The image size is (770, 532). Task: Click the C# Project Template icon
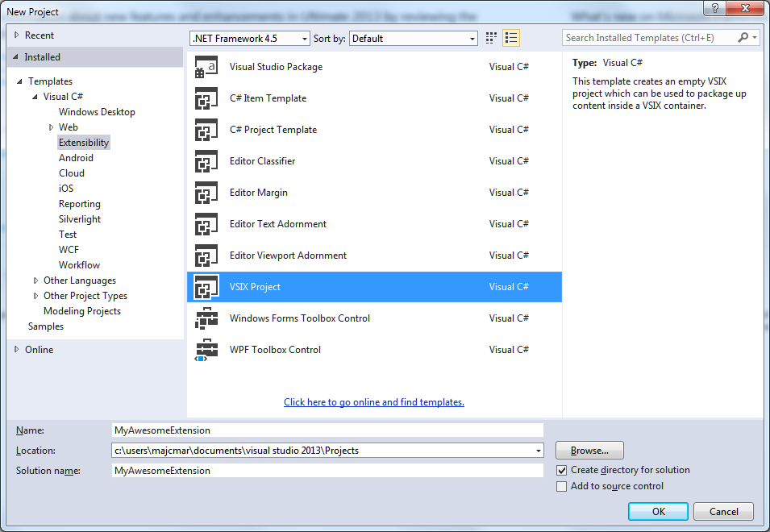tap(206, 130)
